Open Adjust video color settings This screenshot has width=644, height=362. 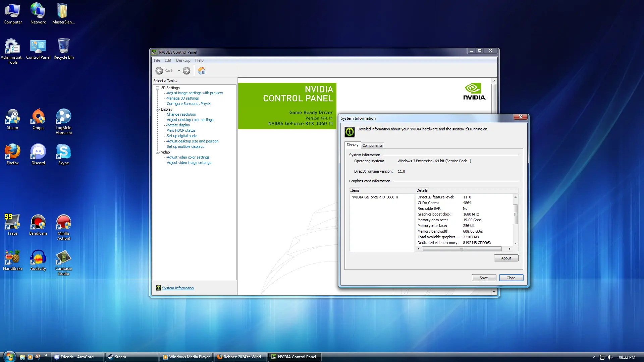tap(188, 157)
